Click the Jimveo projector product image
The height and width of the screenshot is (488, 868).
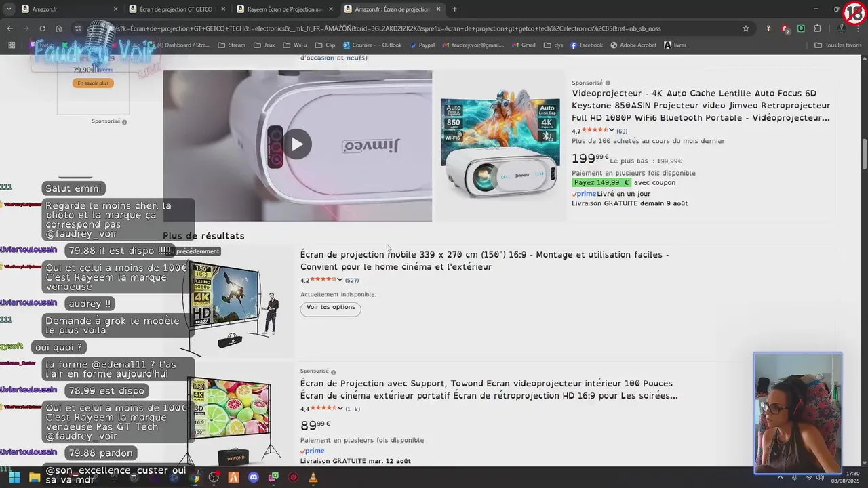coord(500,144)
